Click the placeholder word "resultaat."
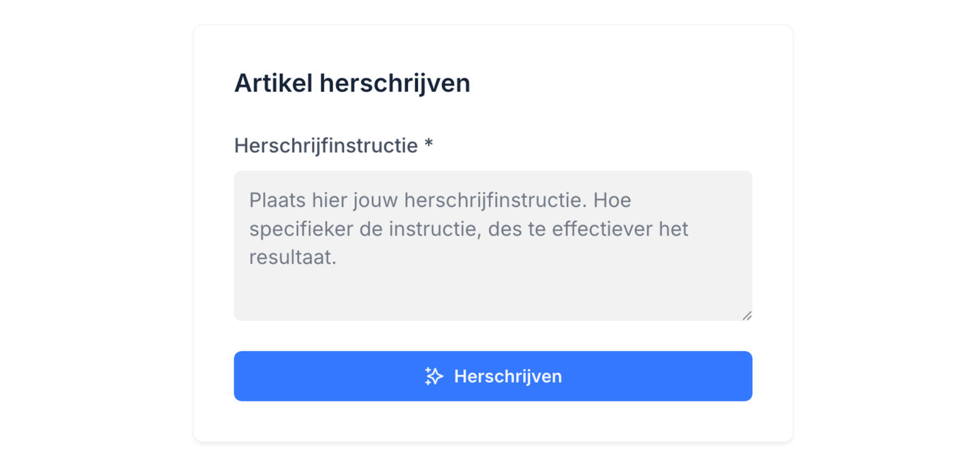Screen dimensions: 980x467 [x=293, y=258]
